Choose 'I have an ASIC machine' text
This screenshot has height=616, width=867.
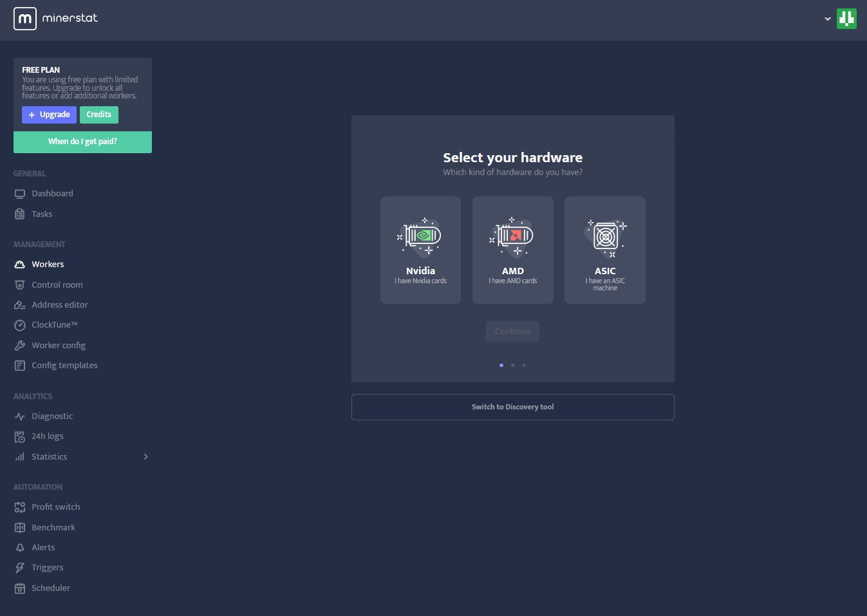(x=605, y=285)
